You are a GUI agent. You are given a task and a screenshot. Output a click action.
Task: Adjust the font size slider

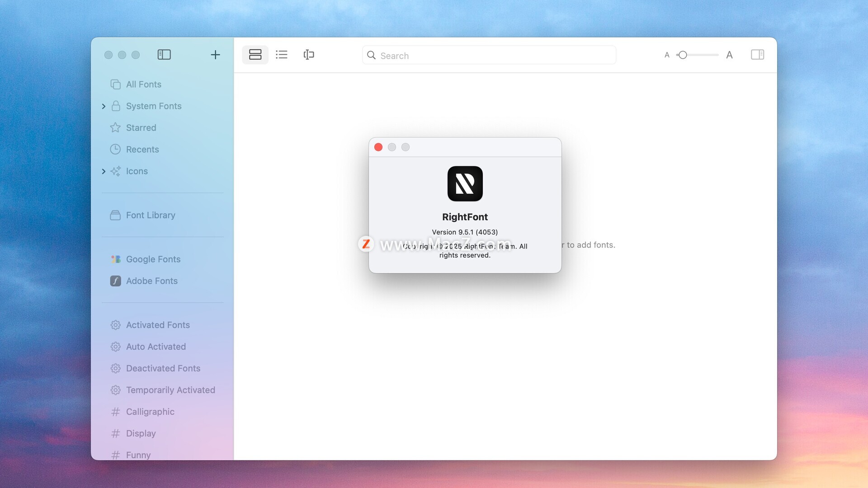(697, 55)
